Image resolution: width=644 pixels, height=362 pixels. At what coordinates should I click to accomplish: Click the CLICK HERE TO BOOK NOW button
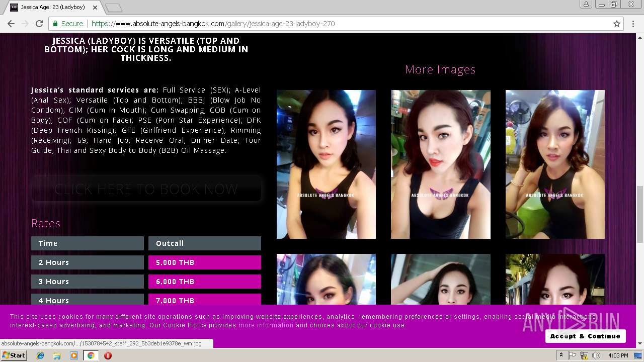pyautogui.click(x=146, y=189)
